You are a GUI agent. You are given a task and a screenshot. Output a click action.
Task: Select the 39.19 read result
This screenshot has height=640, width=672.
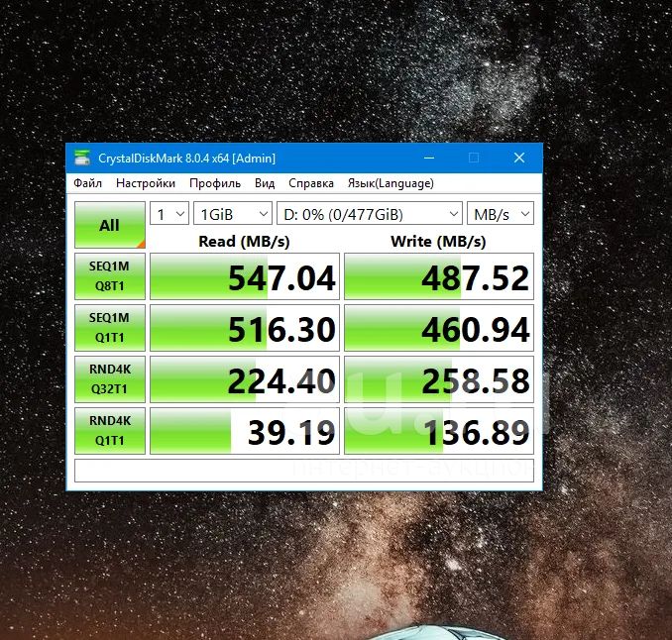coord(245,431)
